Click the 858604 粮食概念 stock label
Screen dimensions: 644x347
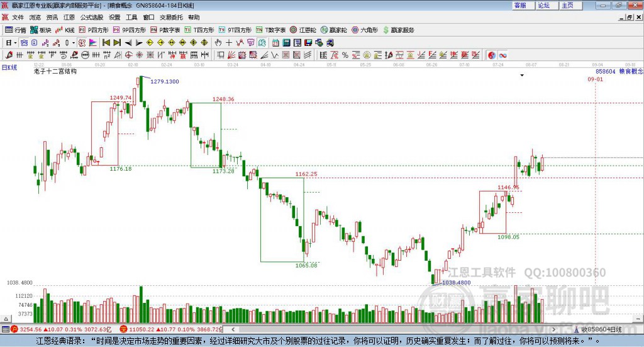(x=619, y=72)
